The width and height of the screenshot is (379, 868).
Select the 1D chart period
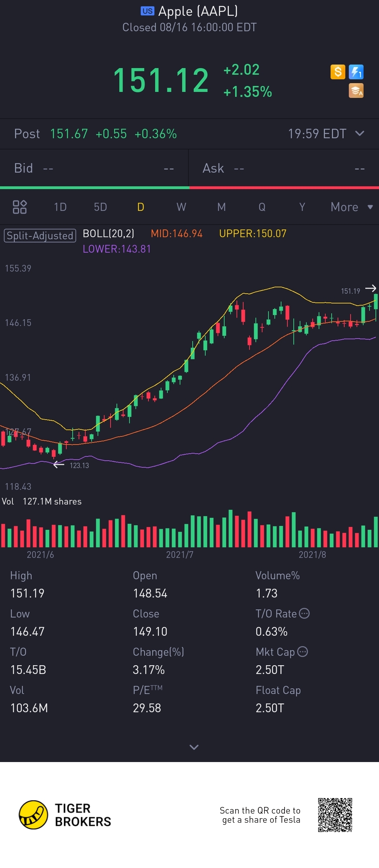tap(60, 207)
